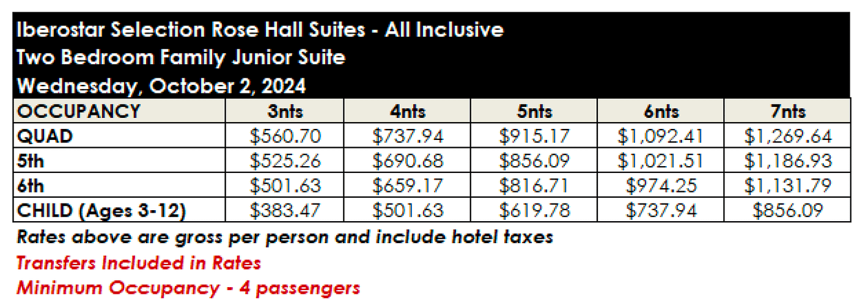This screenshot has width=868, height=303.
Task: Select the 6th occupancy 5nts rate $816.71
Action: (x=534, y=186)
